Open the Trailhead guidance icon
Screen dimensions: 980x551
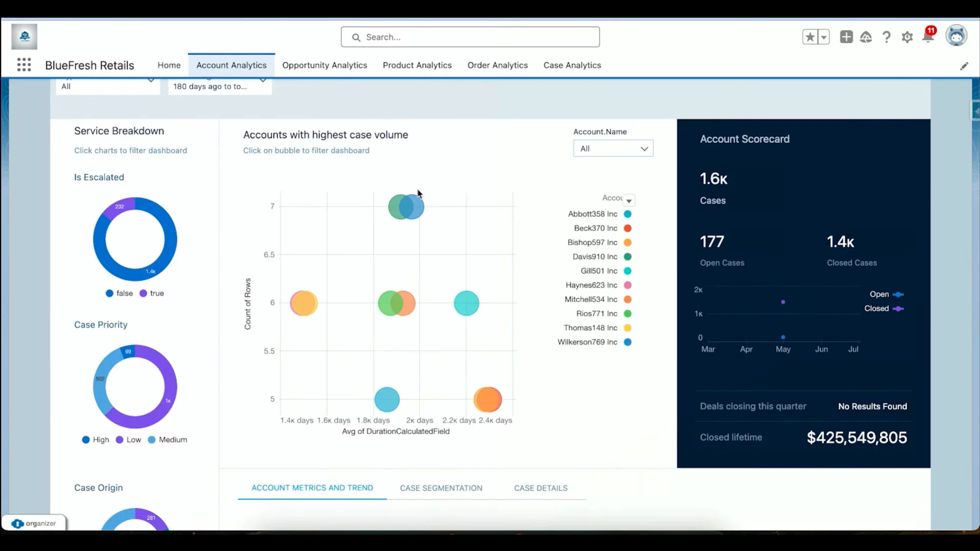[x=866, y=37]
